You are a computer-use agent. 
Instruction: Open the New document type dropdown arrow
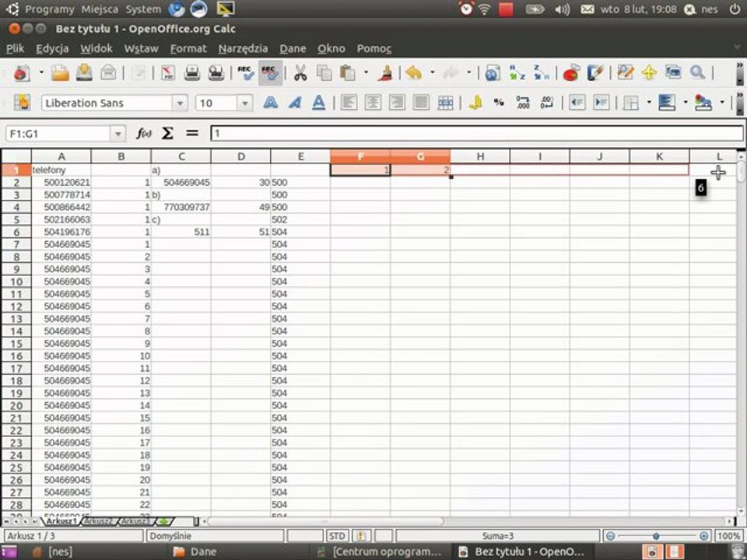coord(41,73)
